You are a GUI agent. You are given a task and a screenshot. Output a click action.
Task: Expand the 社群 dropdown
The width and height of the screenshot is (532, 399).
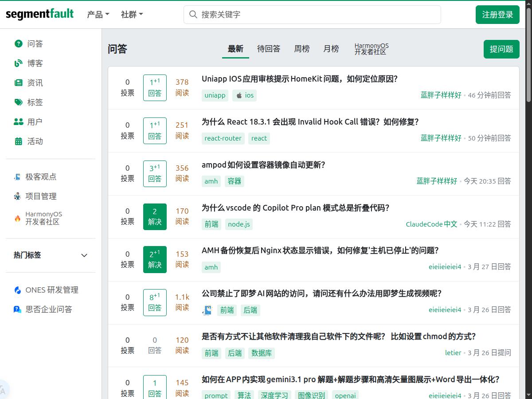tap(131, 14)
